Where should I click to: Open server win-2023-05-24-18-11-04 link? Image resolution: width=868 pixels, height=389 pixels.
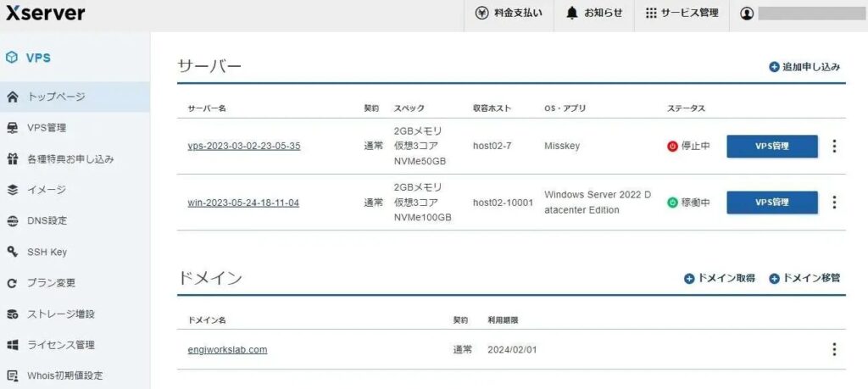click(243, 203)
